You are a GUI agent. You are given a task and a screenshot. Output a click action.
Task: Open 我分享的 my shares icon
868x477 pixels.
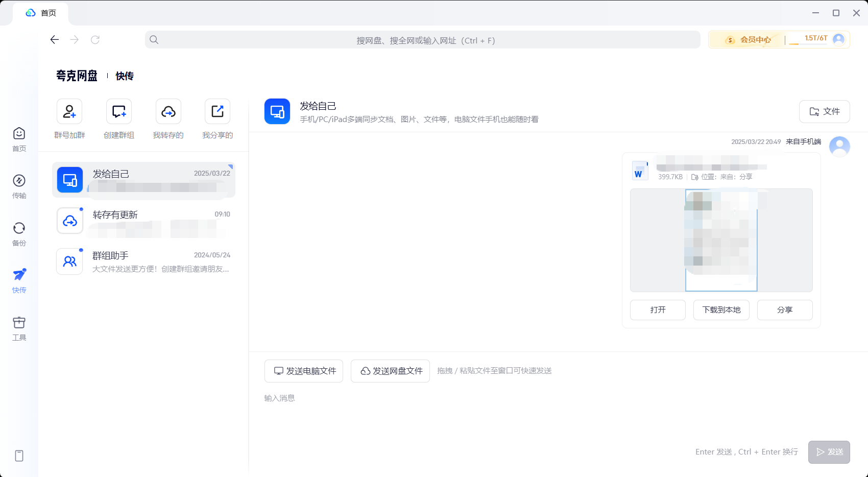[x=218, y=111]
